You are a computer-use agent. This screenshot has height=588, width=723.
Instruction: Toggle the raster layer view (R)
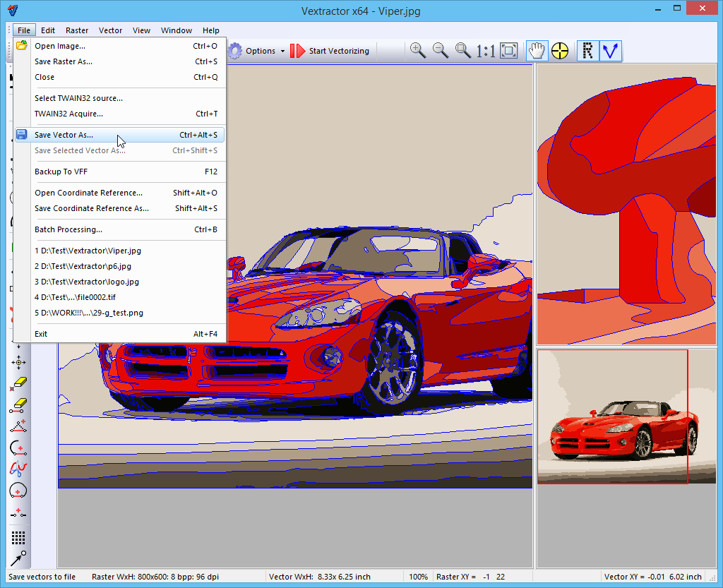pos(587,50)
